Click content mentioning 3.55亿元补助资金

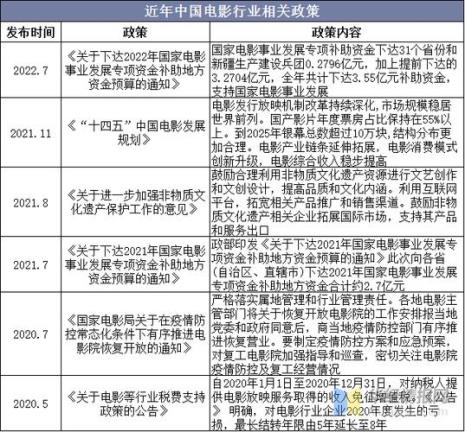pos(334,70)
